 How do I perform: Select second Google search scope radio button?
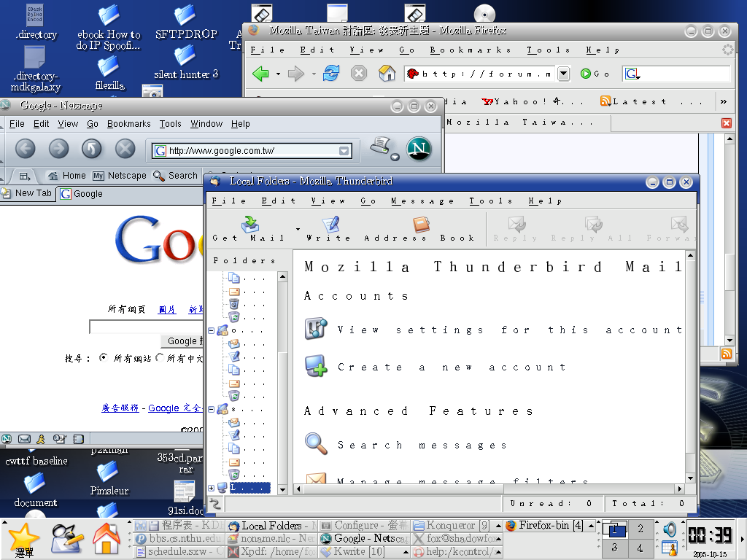[160, 358]
